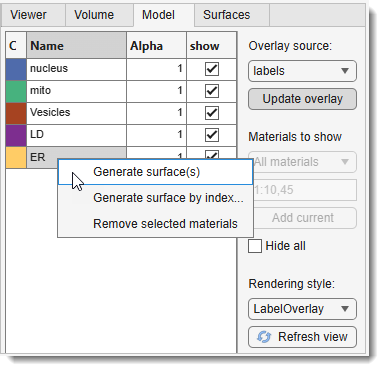This screenshot has width=384, height=371.
Task: Click Remove selected materials menu entry
Action: point(155,224)
